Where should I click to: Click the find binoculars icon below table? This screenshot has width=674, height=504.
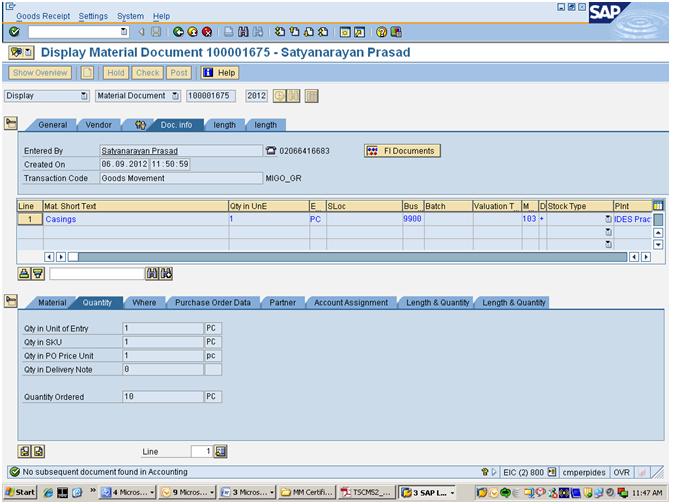click(x=152, y=273)
